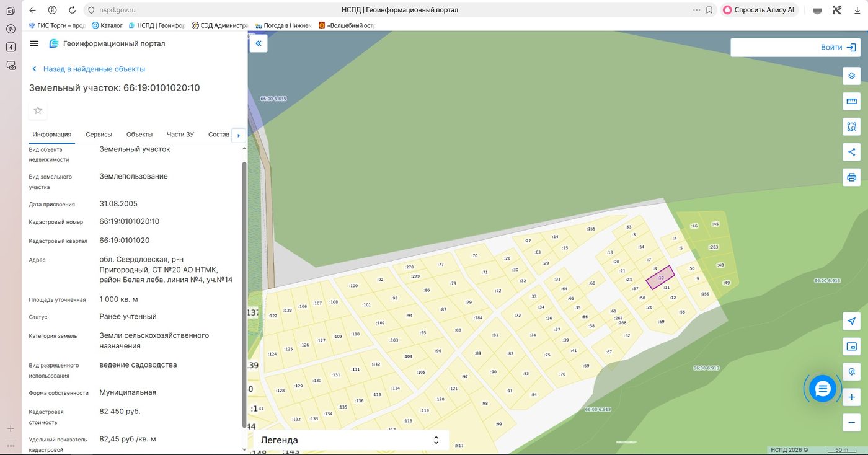Open the ГИС Торги bookmark
Screen dimensions: 868x455
coord(57,25)
